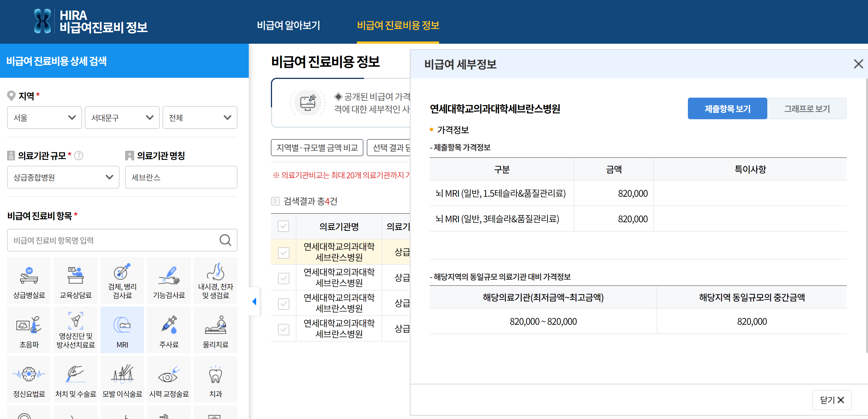Image resolution: width=868 pixels, height=419 pixels.
Task: Click the 검색결과 총4건 text
Action: pos(310,201)
